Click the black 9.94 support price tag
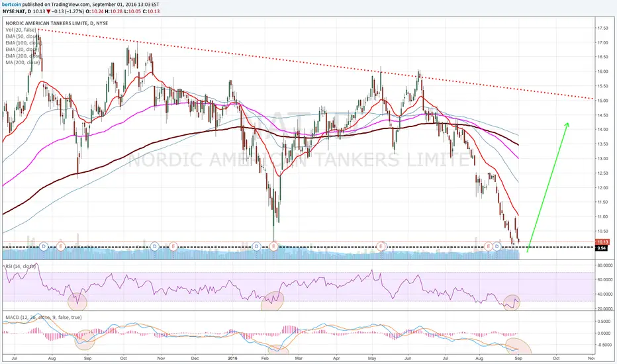The image size is (617, 364). [602, 248]
